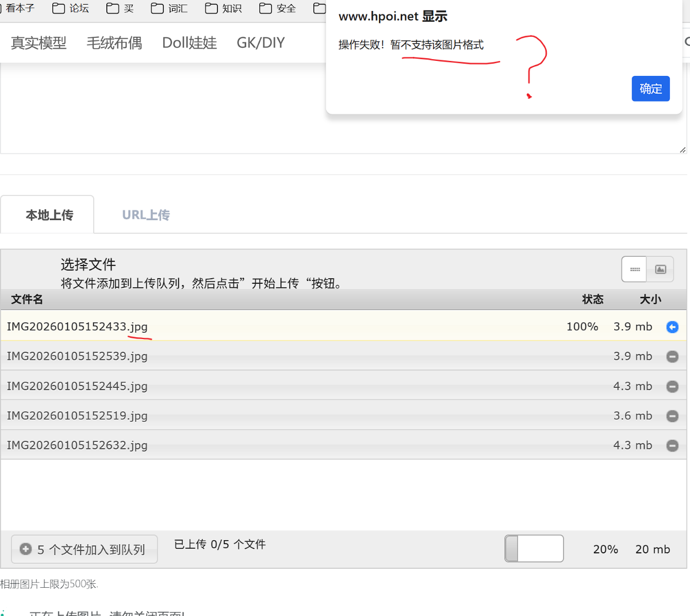Viewport: 690px width, 616px height.
Task: Click the 3.6 mb size value
Action: pos(632,415)
